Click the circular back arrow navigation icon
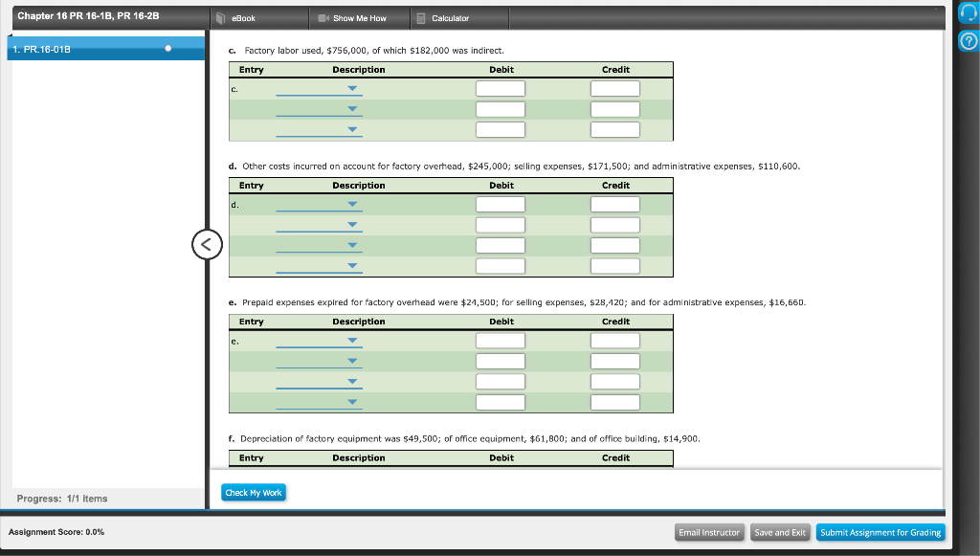This screenshot has width=980, height=556. tap(207, 244)
